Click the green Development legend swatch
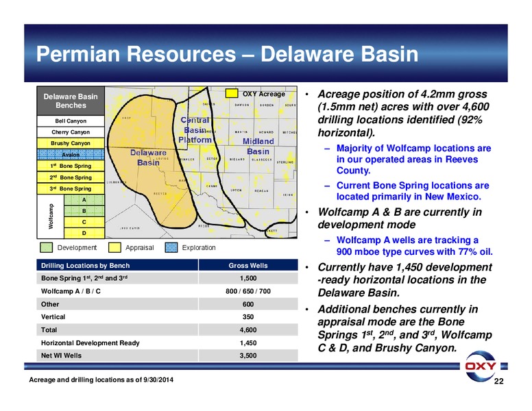This screenshot has height=411, width=532. [x=47, y=248]
